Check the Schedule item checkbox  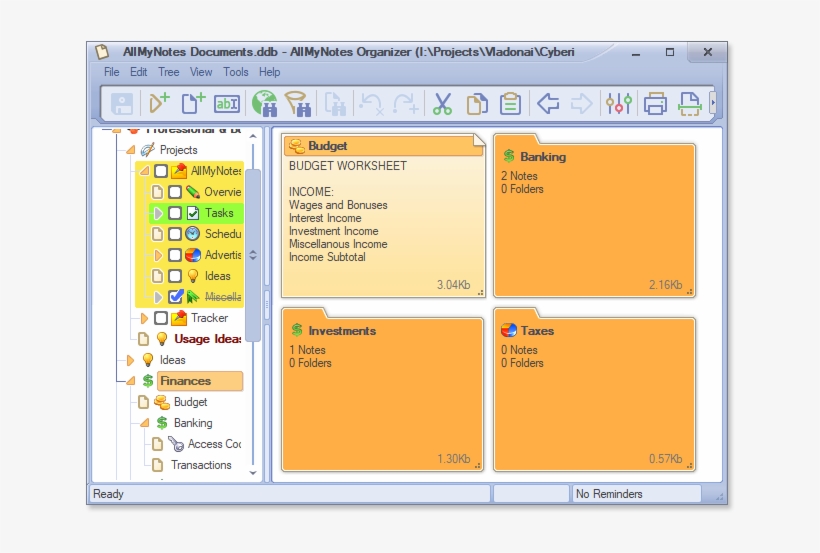tap(175, 234)
